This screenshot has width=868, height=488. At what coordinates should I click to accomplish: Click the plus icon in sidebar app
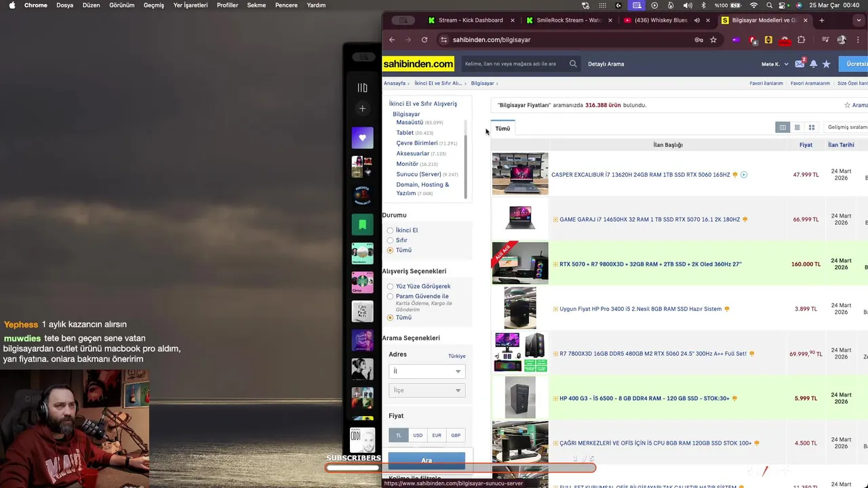tap(362, 108)
